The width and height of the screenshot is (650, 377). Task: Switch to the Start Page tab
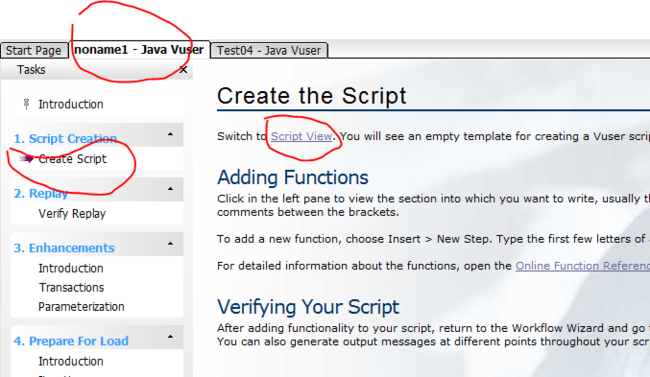34,51
